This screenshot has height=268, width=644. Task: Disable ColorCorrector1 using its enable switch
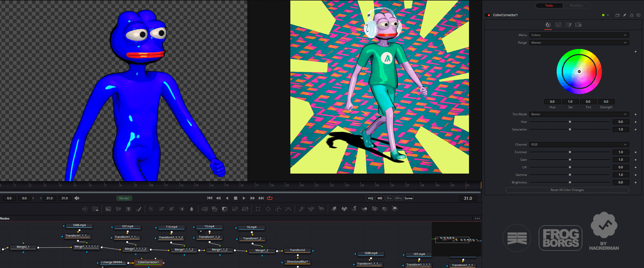(488, 15)
